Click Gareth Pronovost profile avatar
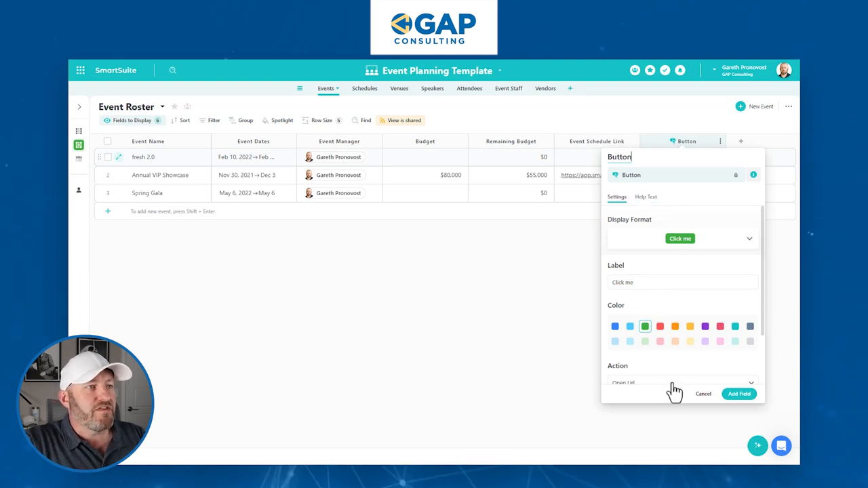Image resolution: width=868 pixels, height=488 pixels. click(x=784, y=70)
